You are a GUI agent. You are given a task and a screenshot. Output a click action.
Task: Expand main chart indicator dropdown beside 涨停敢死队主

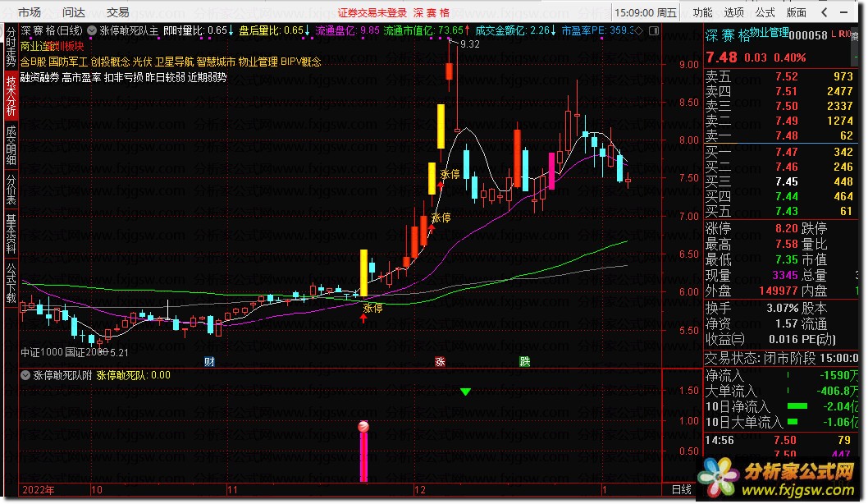click(92, 30)
